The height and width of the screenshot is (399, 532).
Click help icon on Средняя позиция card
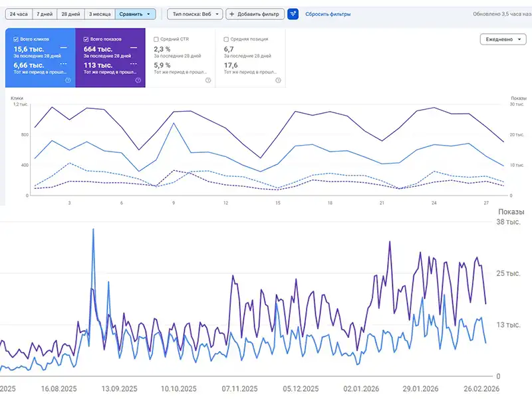(x=278, y=80)
